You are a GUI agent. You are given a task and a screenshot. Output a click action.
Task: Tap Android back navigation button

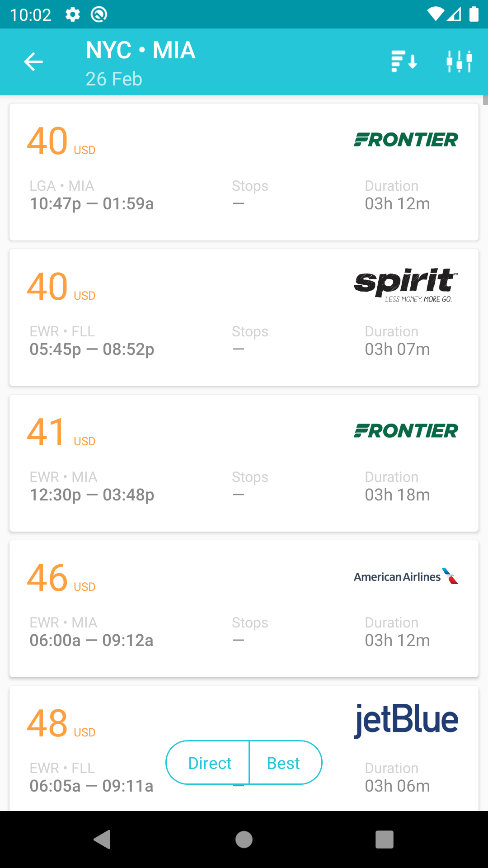click(102, 840)
